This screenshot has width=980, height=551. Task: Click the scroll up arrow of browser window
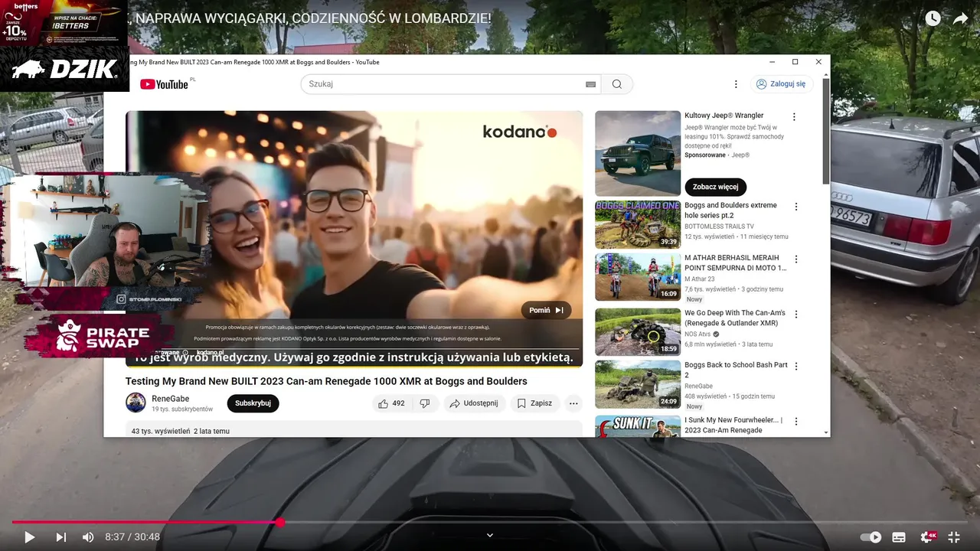(x=825, y=73)
